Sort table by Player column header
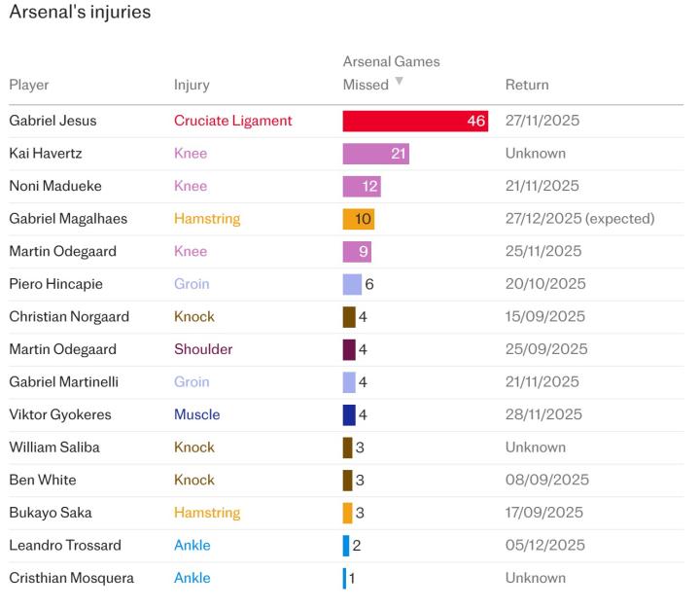The width and height of the screenshot is (700, 608). pyautogui.click(x=29, y=85)
